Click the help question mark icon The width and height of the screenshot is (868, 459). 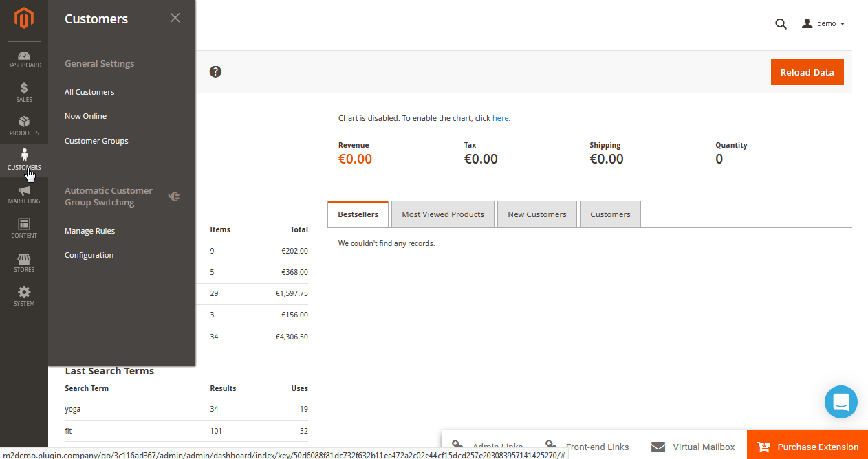[215, 71]
